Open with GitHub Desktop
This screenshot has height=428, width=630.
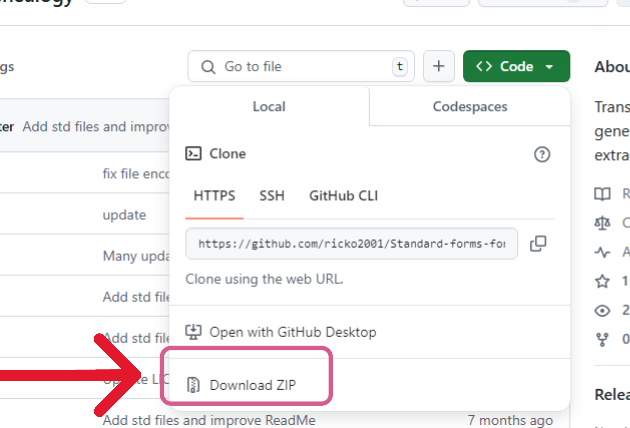294,332
